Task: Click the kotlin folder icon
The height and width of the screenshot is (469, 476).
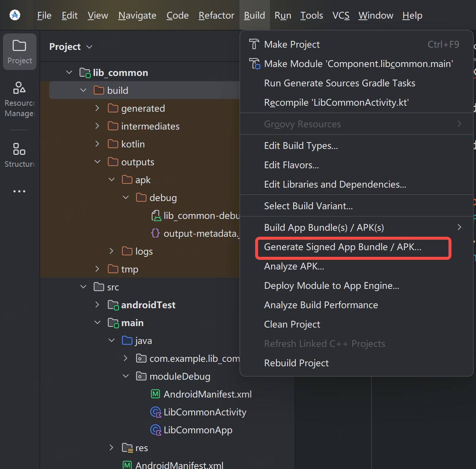Action: (113, 144)
